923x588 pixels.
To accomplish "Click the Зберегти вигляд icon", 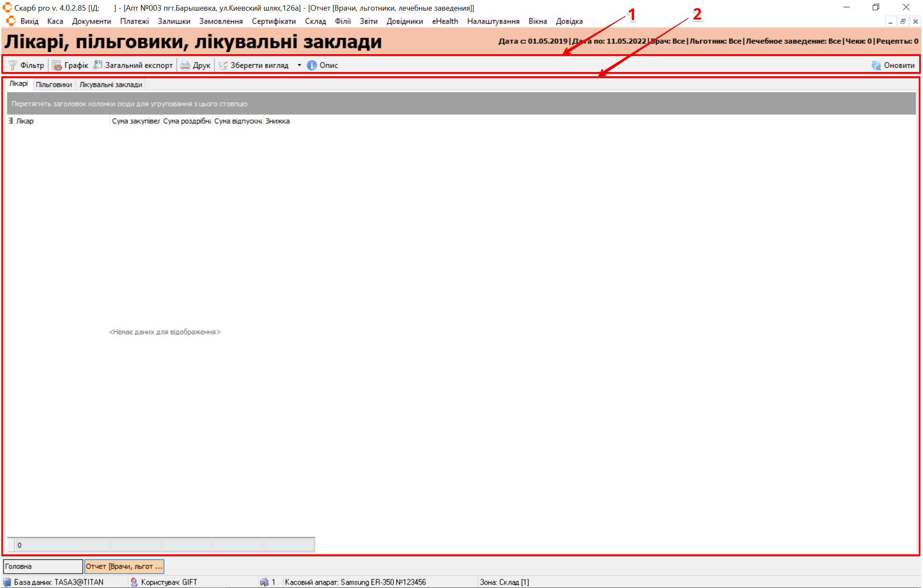I will point(223,65).
